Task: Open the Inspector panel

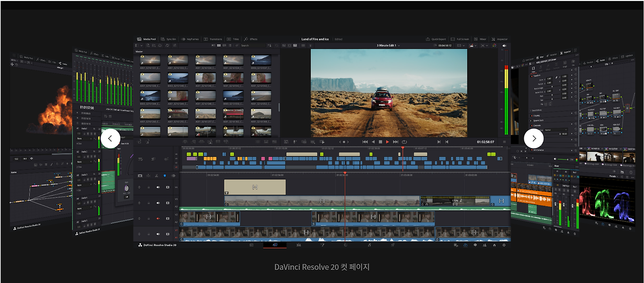Action: click(x=500, y=39)
